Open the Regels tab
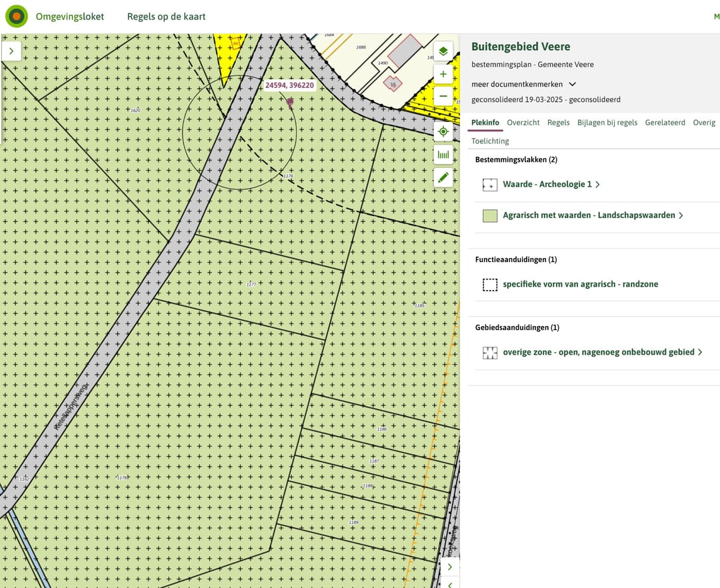This screenshot has width=720, height=588. (x=558, y=123)
